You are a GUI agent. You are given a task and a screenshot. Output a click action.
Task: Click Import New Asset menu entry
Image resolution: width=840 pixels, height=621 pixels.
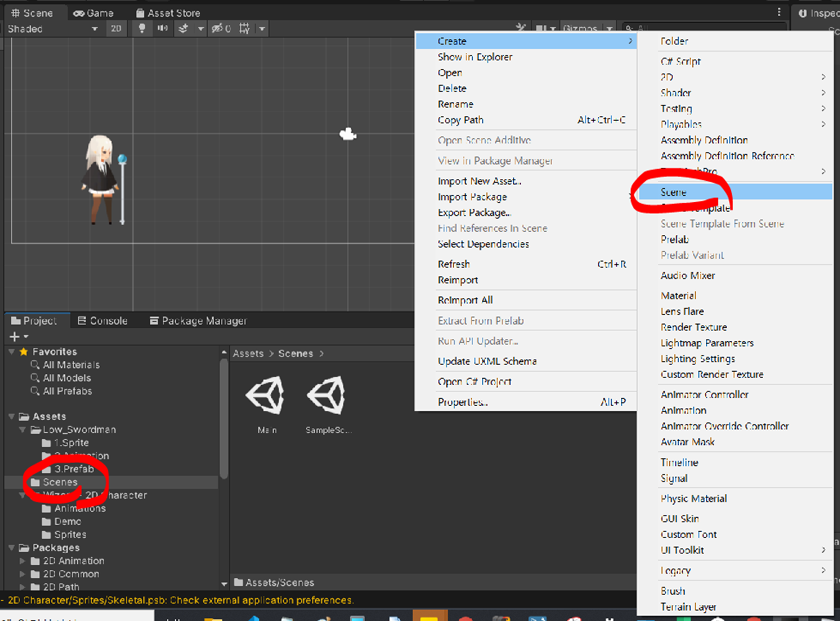pos(526,181)
